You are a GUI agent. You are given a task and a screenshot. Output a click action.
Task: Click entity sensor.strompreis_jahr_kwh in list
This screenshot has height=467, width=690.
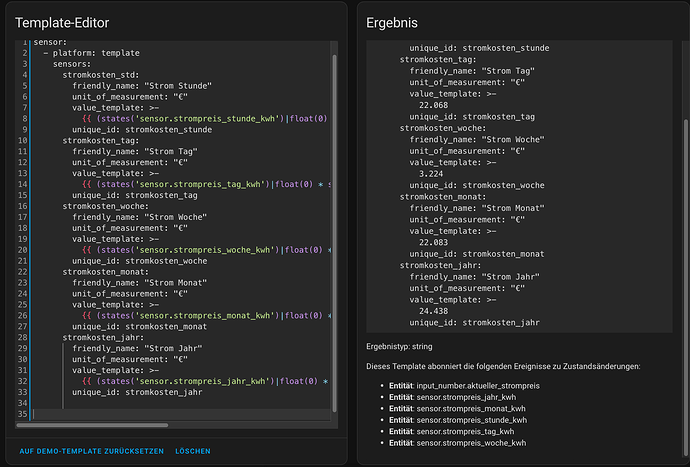point(466,397)
